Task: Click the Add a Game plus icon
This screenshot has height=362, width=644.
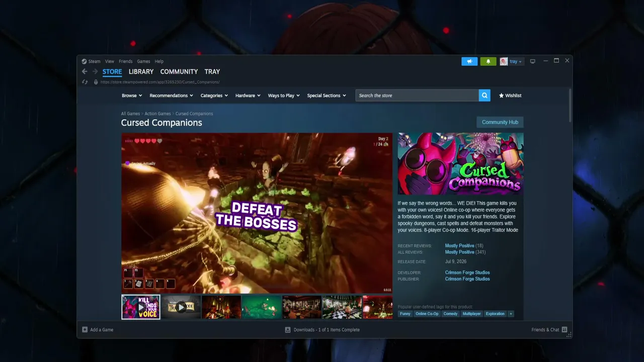Action: click(85, 330)
